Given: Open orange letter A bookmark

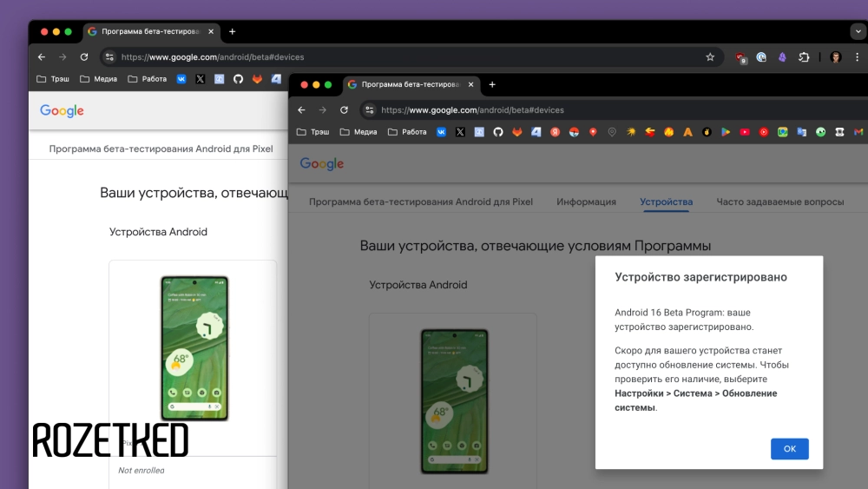Looking at the screenshot, I should [687, 132].
